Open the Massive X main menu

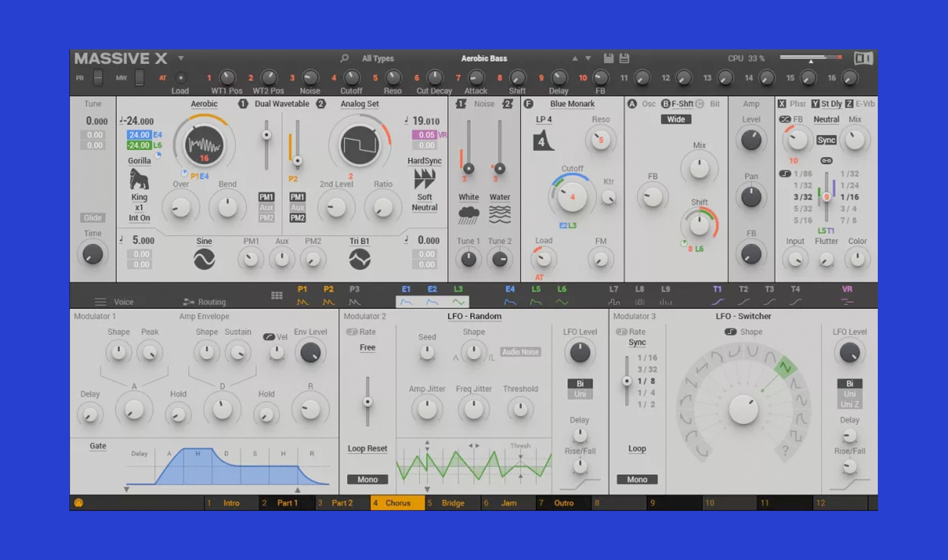[x=180, y=59]
